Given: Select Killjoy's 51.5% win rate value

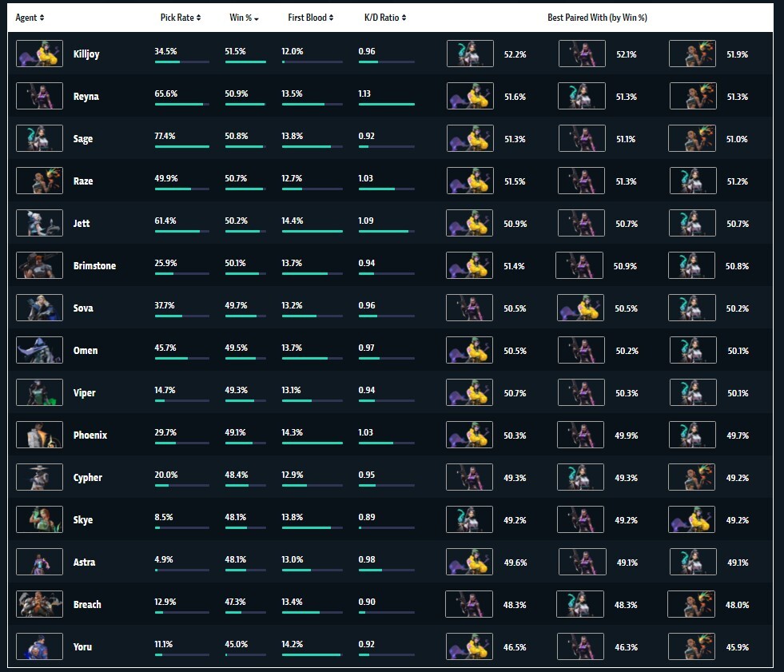Looking at the screenshot, I should tap(235, 51).
